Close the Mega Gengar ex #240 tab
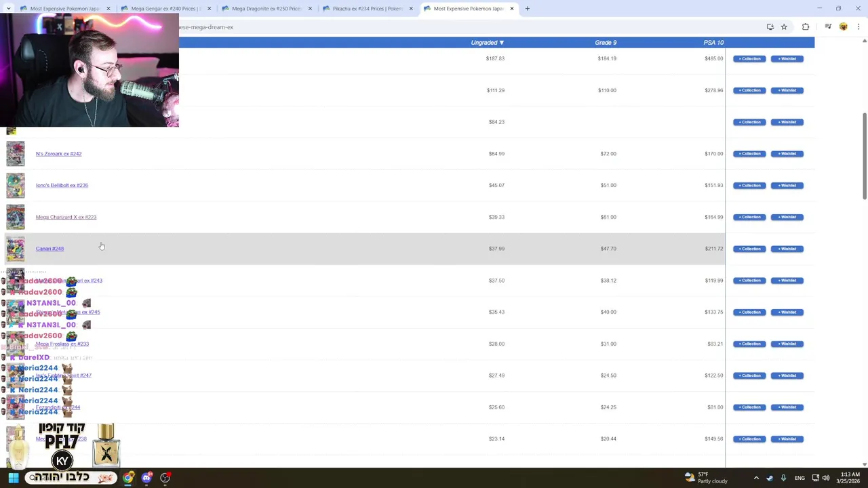 pos(209,9)
